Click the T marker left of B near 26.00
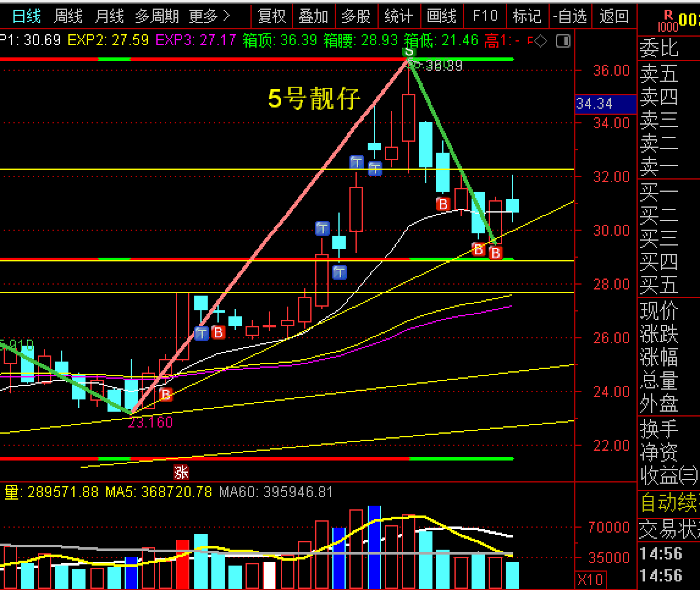700x590 pixels. tap(202, 333)
